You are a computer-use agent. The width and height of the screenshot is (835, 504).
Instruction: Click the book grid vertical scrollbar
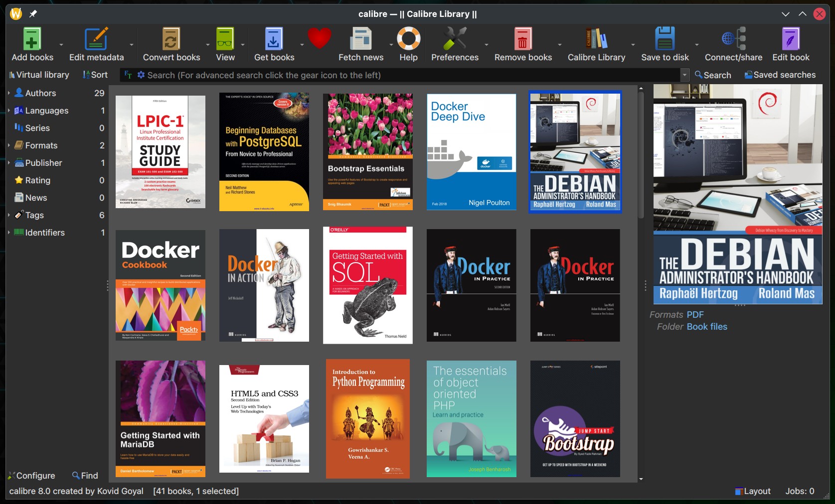[641, 155]
